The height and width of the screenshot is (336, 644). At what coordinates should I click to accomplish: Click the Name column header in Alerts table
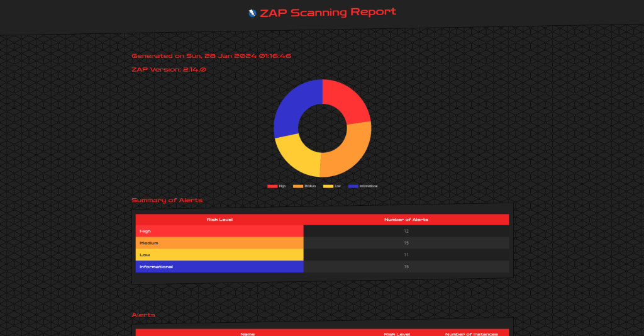pyautogui.click(x=248, y=333)
